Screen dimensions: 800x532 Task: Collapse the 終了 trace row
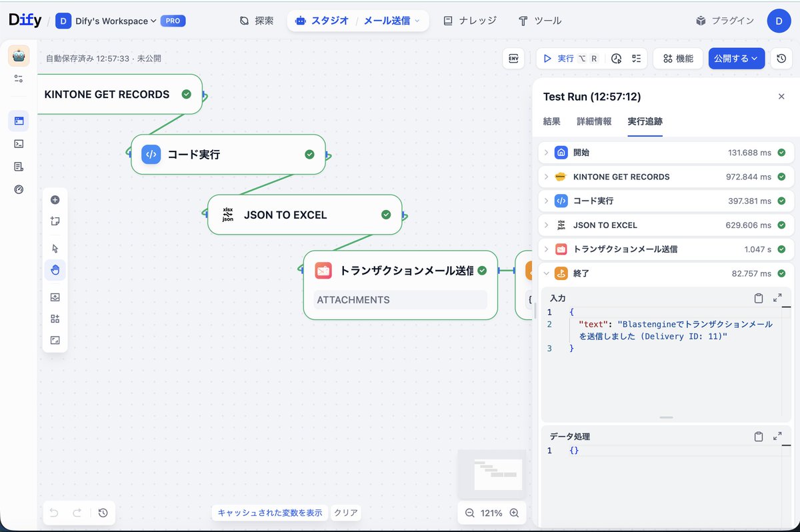click(665, 273)
